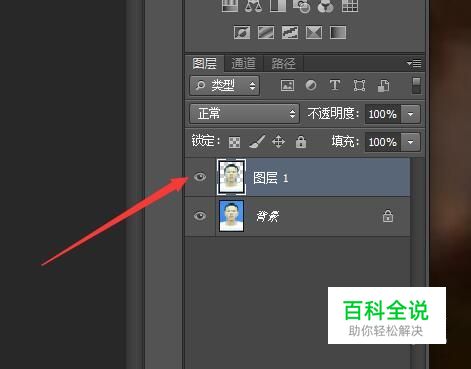The width and height of the screenshot is (471, 369).
Task: Add a Photo Filter adjustment layer
Action: click(x=302, y=6)
